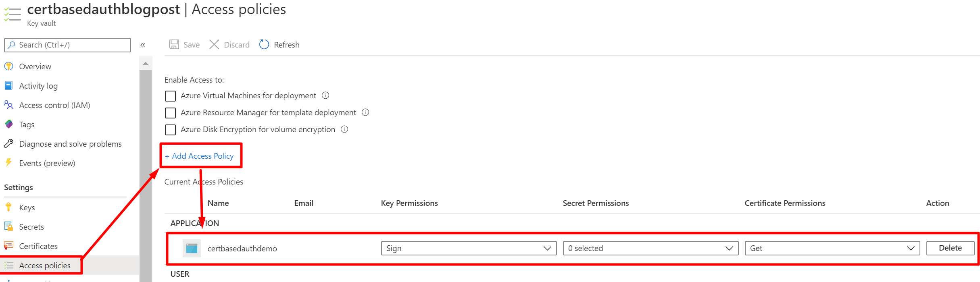Click the Save disk icon
980x282 pixels.
point(174,44)
